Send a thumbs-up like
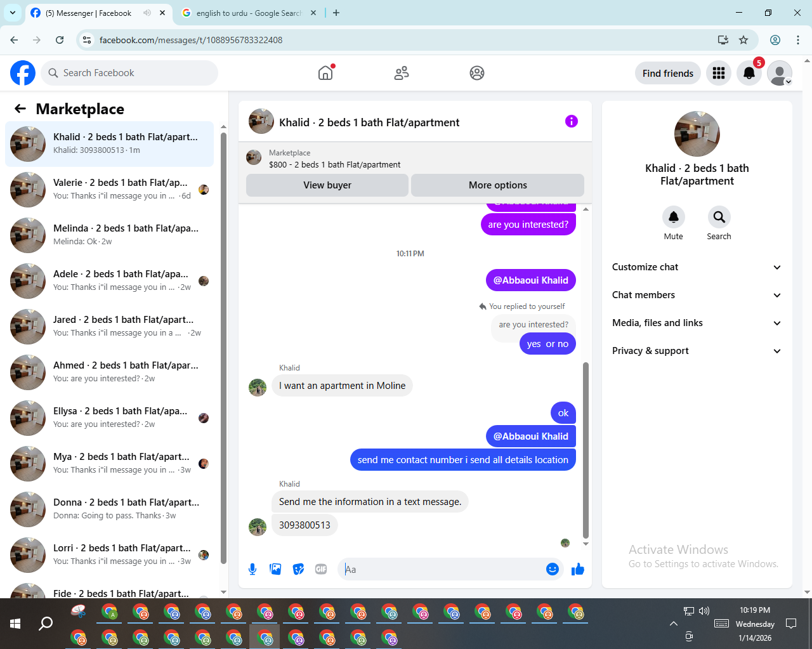 click(577, 569)
